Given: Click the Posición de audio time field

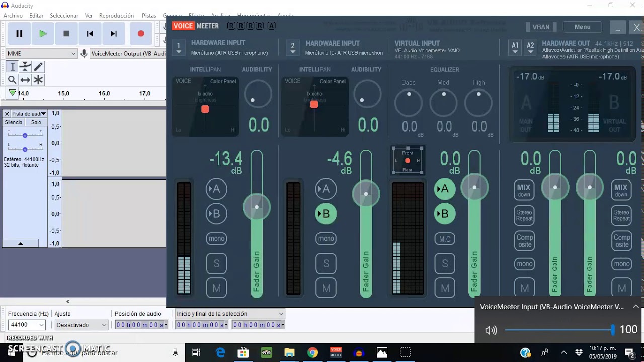Looking at the screenshot, I should pos(141,325).
